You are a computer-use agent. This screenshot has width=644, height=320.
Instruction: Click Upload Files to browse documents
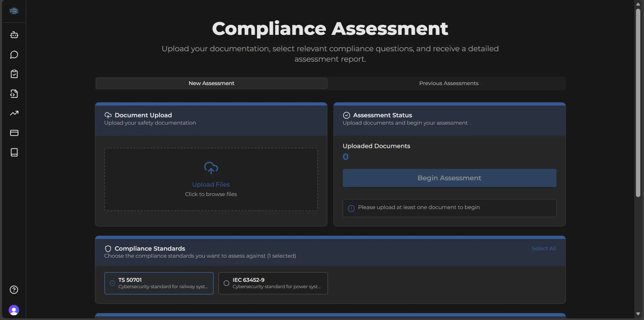tap(211, 184)
